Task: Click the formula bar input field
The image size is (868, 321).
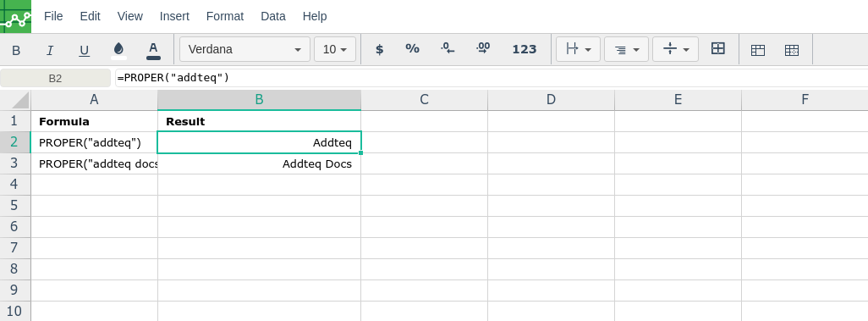Action: pos(491,78)
